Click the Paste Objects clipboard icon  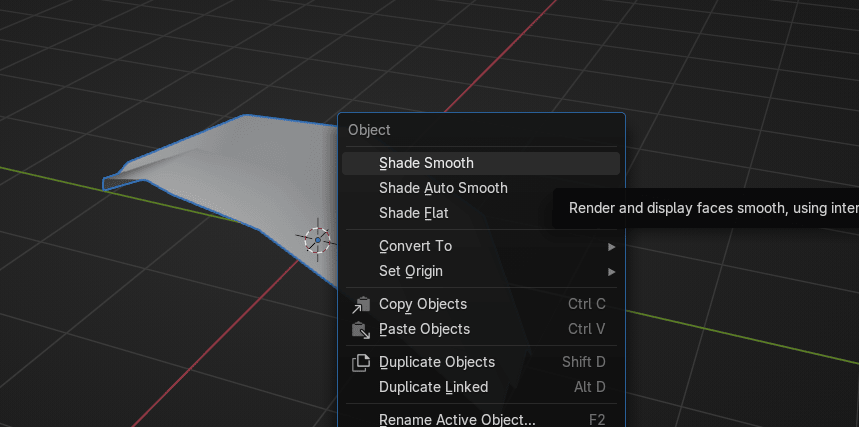361,329
